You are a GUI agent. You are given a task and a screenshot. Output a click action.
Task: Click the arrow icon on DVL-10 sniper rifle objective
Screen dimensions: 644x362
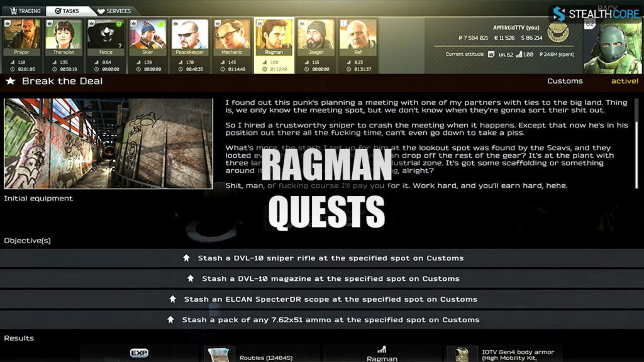tap(186, 258)
